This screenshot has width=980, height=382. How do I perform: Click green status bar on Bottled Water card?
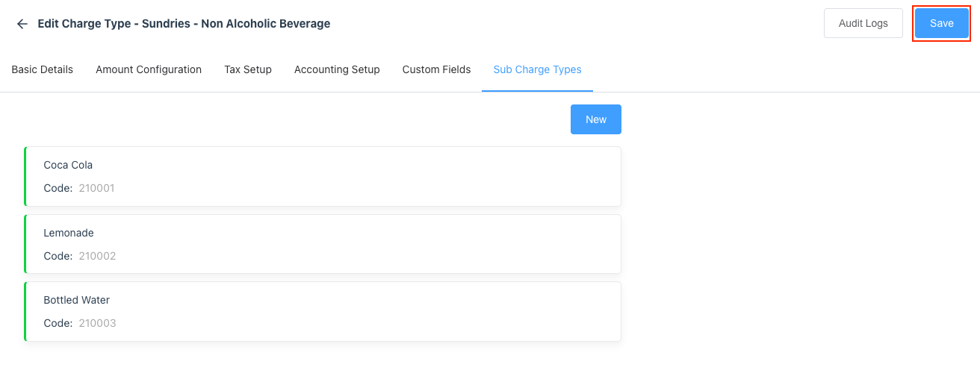point(25,311)
